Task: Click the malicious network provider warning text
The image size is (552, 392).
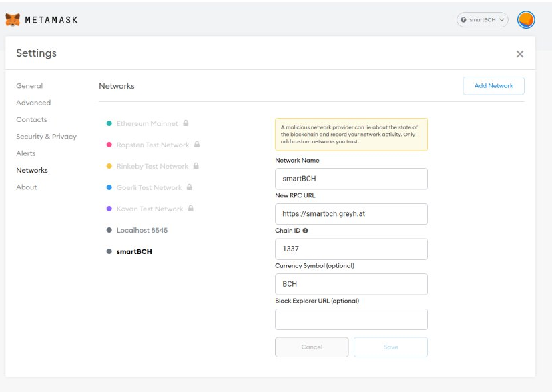Action: tap(349, 134)
